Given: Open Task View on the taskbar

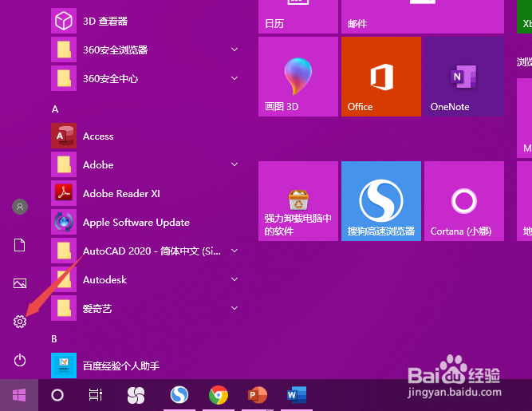Looking at the screenshot, I should (96, 395).
